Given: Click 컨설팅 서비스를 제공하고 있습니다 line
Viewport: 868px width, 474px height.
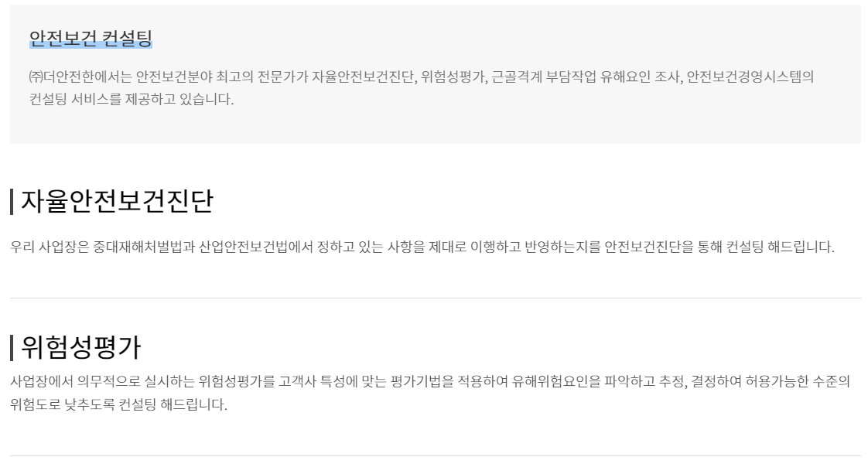Looking at the screenshot, I should click(131, 100).
